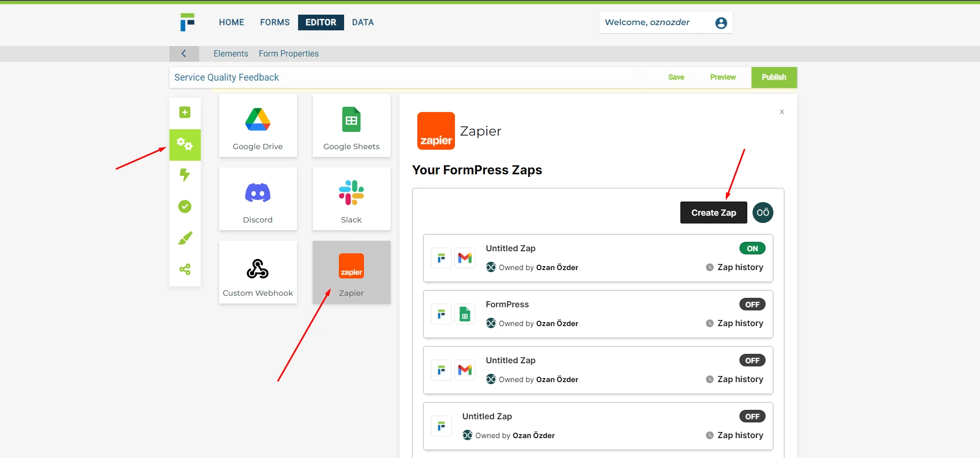Click FormPress app icon on first Untitled Zap
This screenshot has width=980, height=458.
pos(441,258)
